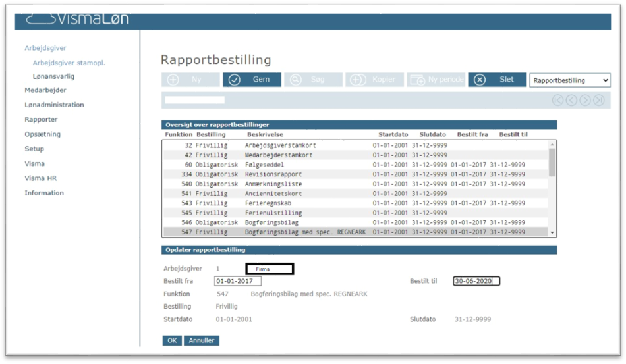Click the Ny (new) button

[190, 80]
